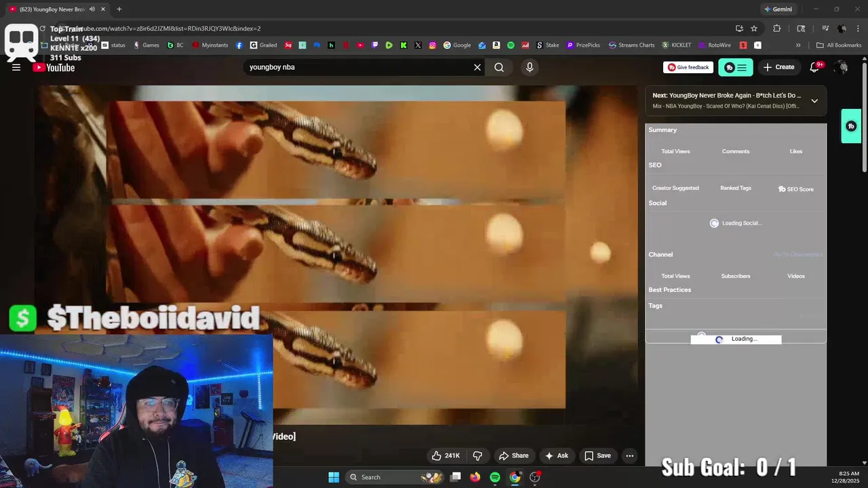Open the Stake bookmark

click(548, 45)
